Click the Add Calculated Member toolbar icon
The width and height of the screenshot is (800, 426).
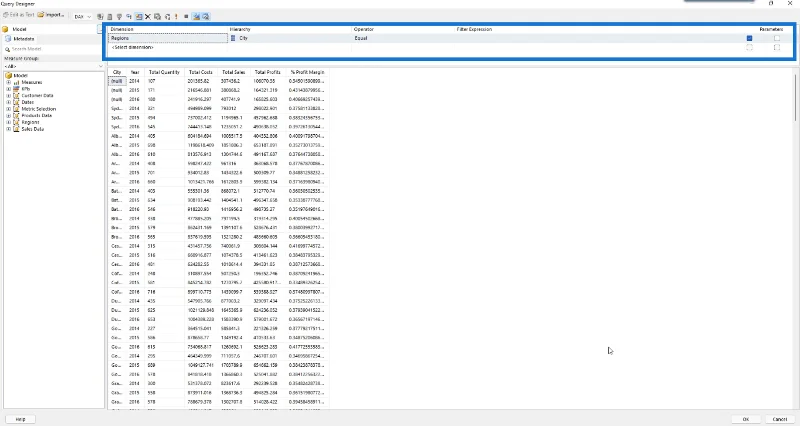point(109,16)
